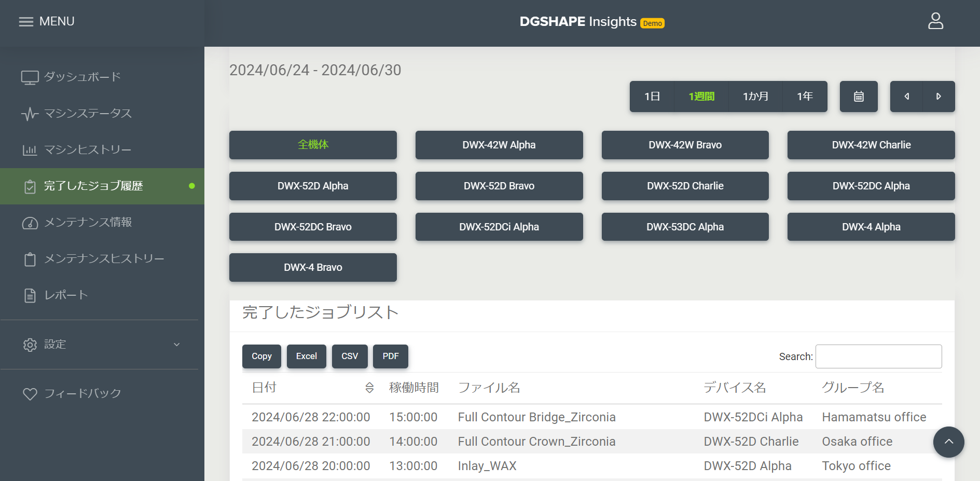Image resolution: width=980 pixels, height=481 pixels.
Task: Click the Copy export button
Action: coord(261,356)
